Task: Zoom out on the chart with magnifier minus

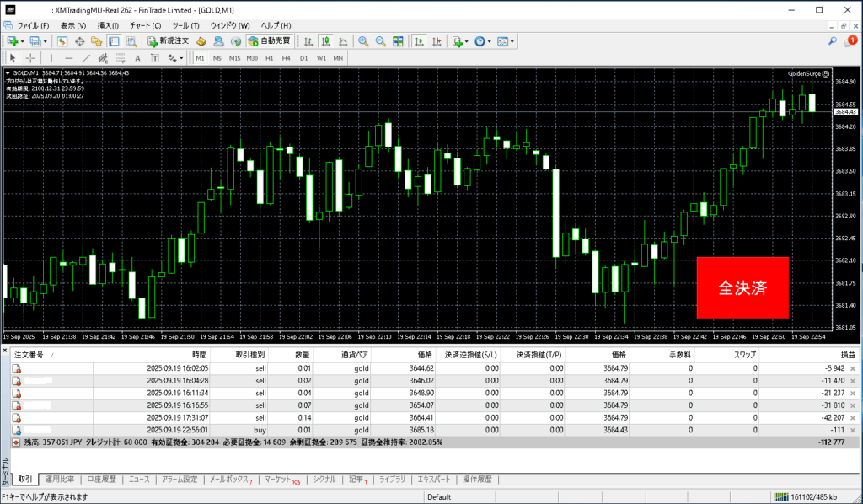Action: coord(380,40)
